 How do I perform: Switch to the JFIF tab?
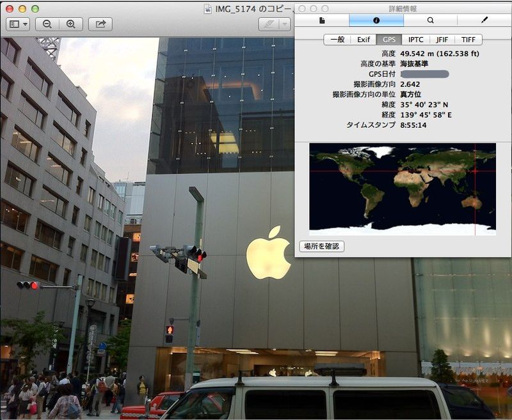click(442, 40)
